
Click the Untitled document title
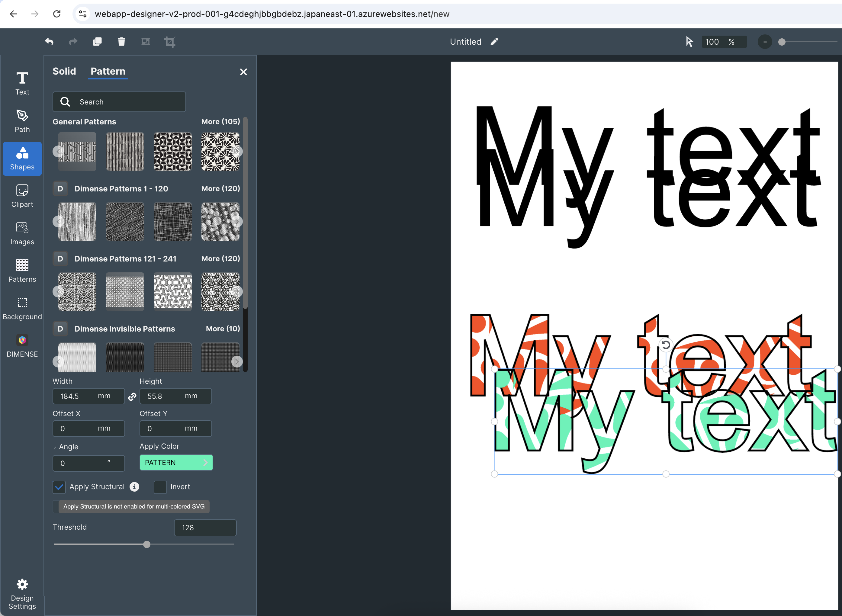[465, 41]
